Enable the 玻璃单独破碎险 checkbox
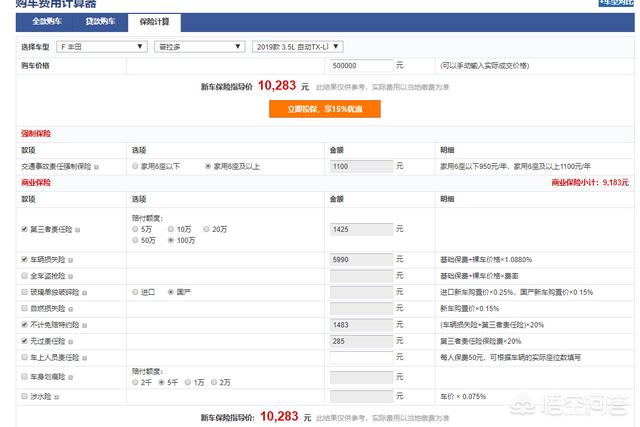 (24, 292)
